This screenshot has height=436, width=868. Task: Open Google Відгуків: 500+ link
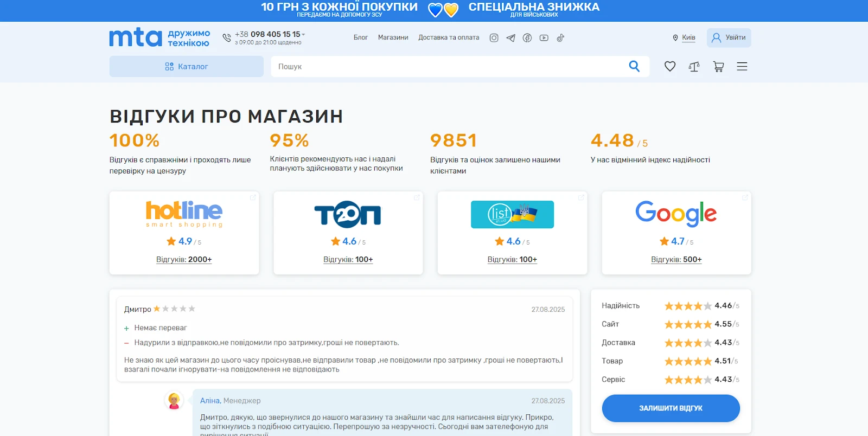[x=676, y=259]
